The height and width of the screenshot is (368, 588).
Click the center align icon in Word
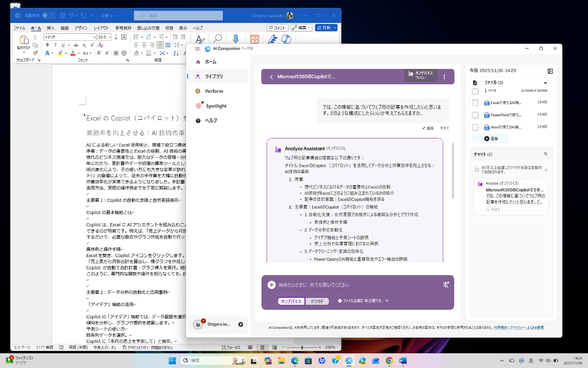145,45
